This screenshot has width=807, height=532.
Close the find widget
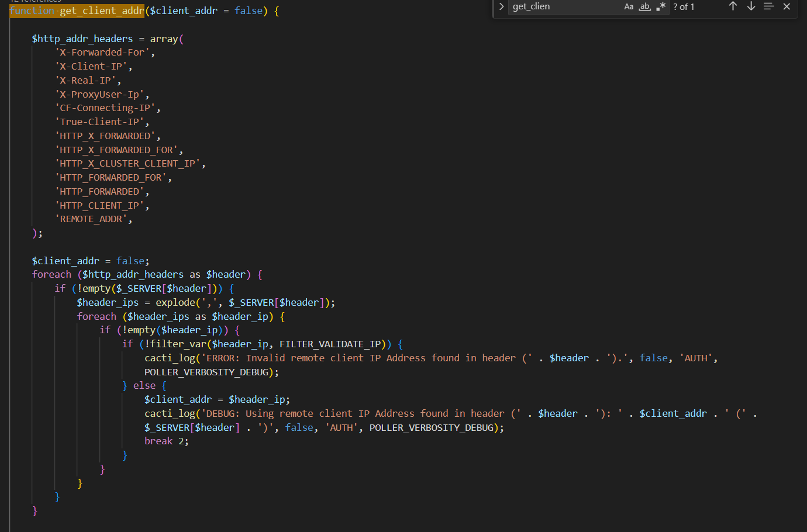point(787,6)
